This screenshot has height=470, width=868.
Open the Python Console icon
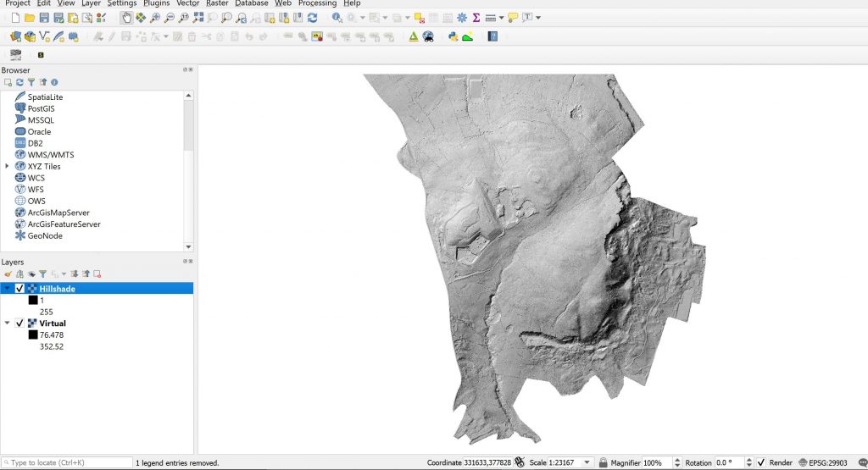pyautogui.click(x=453, y=36)
